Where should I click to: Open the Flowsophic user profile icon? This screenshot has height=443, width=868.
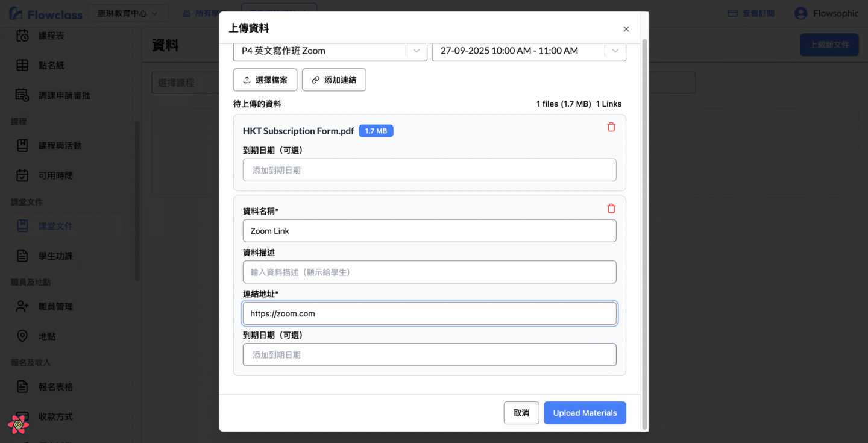[x=800, y=13]
